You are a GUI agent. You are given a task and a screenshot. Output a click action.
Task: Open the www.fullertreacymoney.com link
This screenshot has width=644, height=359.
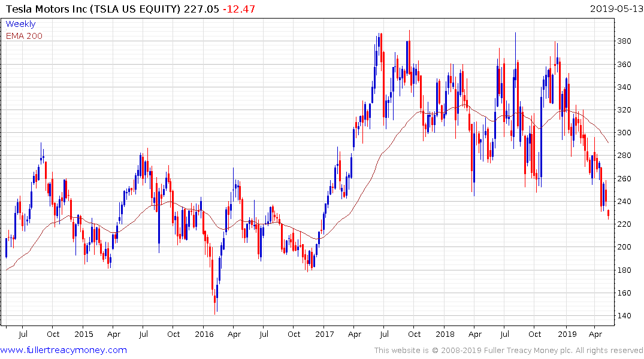tap(64, 350)
